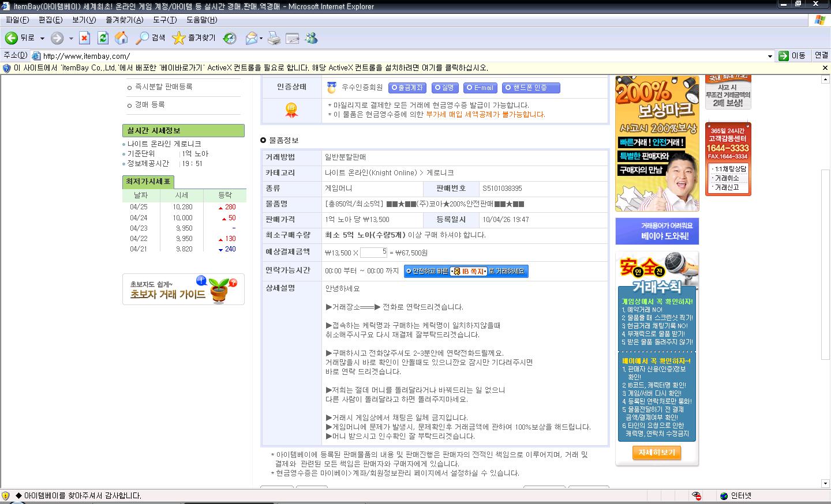Stop page loading with red X icon
This screenshot has width=831, height=504.
(85, 38)
